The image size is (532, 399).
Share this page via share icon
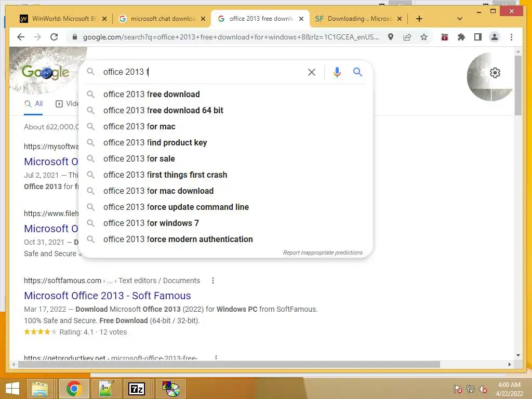pos(407,37)
